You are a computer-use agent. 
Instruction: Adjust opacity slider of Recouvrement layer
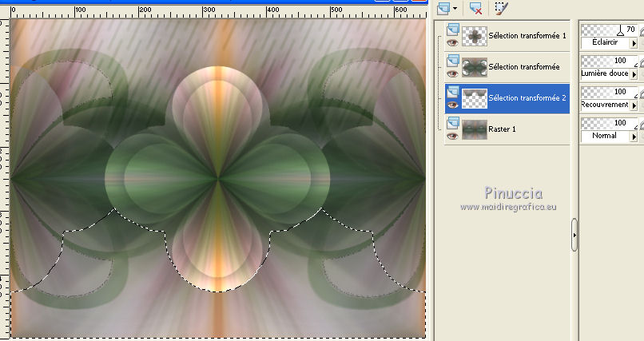[610, 93]
